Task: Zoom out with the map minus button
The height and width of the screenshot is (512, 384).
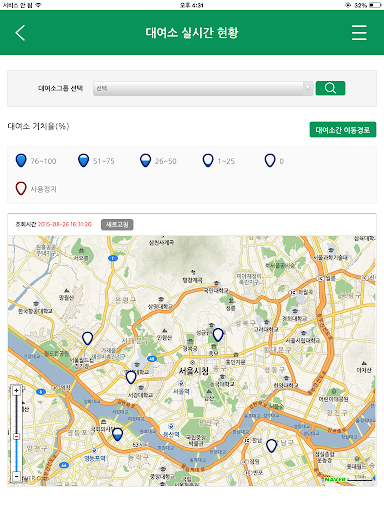Action: [16, 476]
